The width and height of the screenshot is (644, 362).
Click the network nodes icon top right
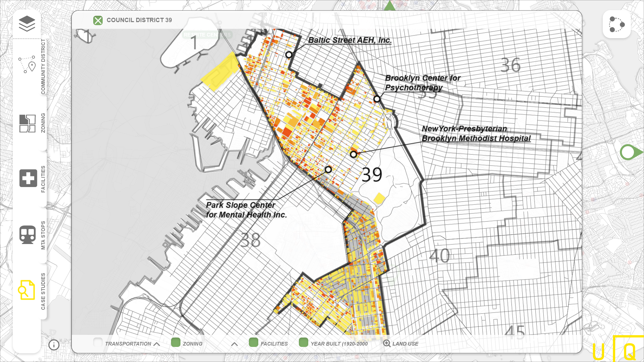(616, 24)
